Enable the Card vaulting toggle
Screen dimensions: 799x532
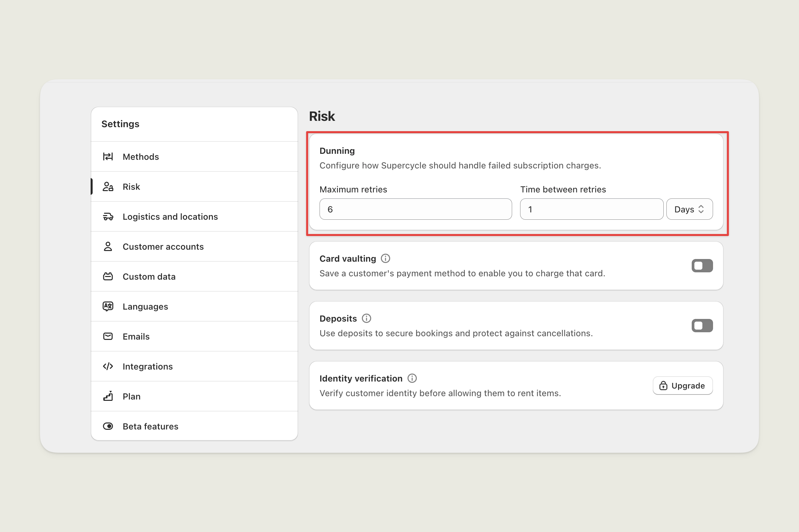(702, 266)
